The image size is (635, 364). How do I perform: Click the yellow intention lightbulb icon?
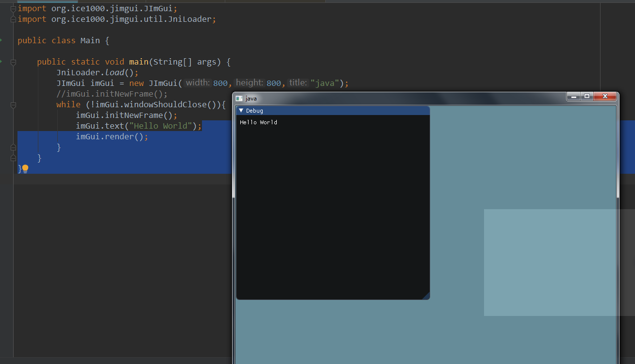click(x=24, y=168)
